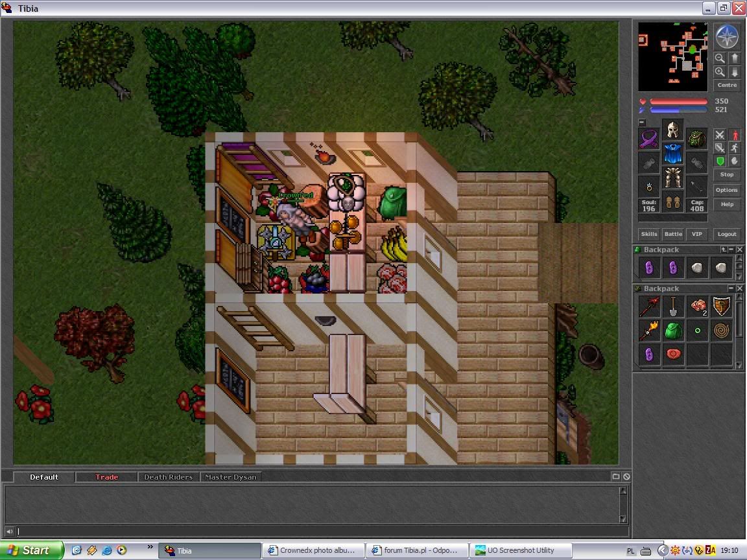Select the ring equipment slot

tap(649, 187)
